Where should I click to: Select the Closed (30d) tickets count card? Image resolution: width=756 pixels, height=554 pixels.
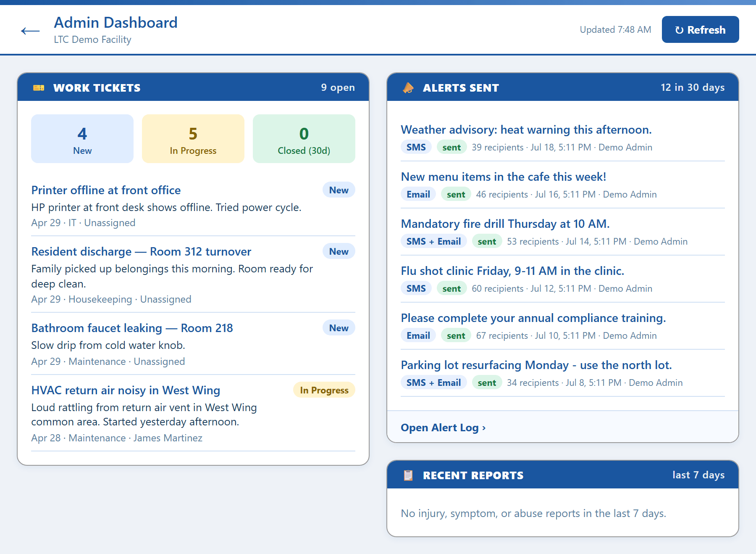coord(304,139)
